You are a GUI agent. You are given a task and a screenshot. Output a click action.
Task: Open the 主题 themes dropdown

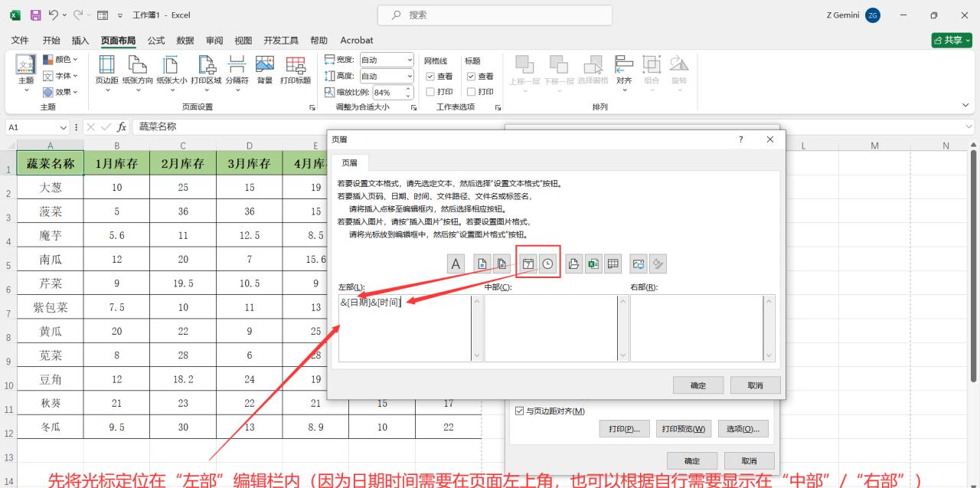point(26,74)
